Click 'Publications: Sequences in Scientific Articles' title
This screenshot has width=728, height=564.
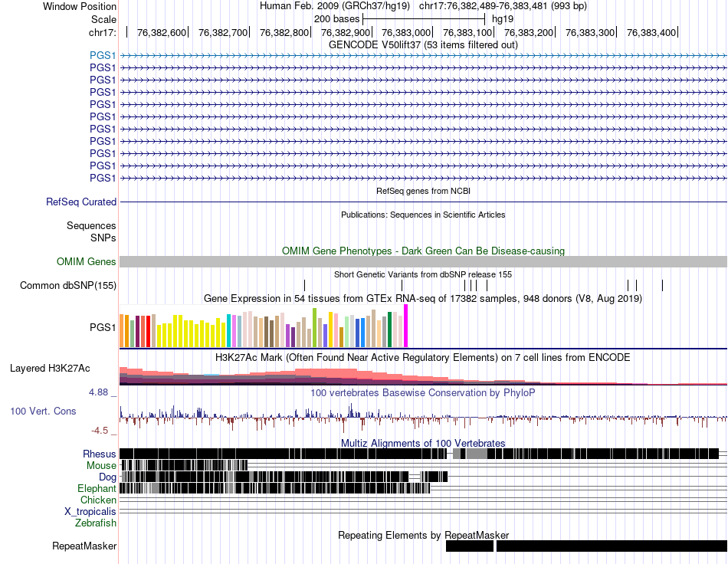point(423,215)
